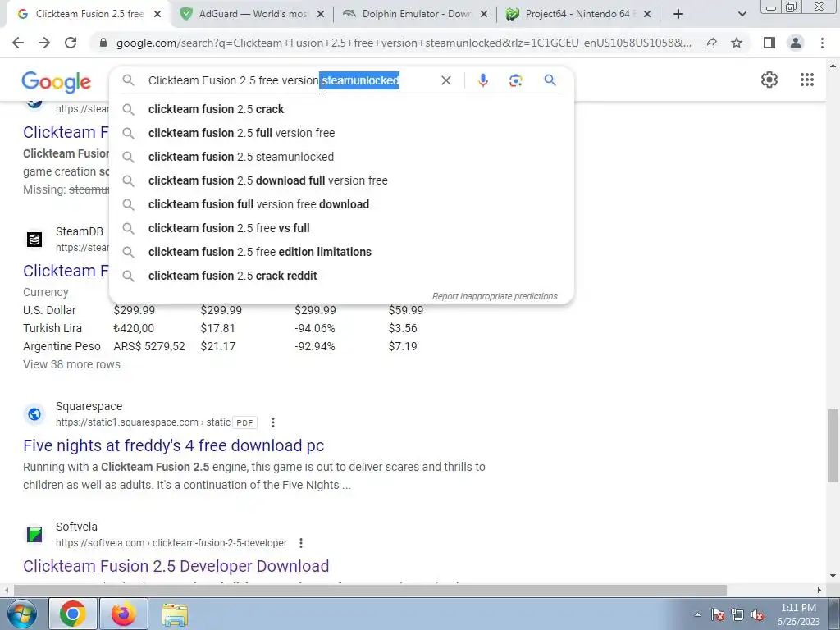This screenshot has height=630, width=840.
Task: Open the tab search dropdown arrow
Action: (x=742, y=15)
